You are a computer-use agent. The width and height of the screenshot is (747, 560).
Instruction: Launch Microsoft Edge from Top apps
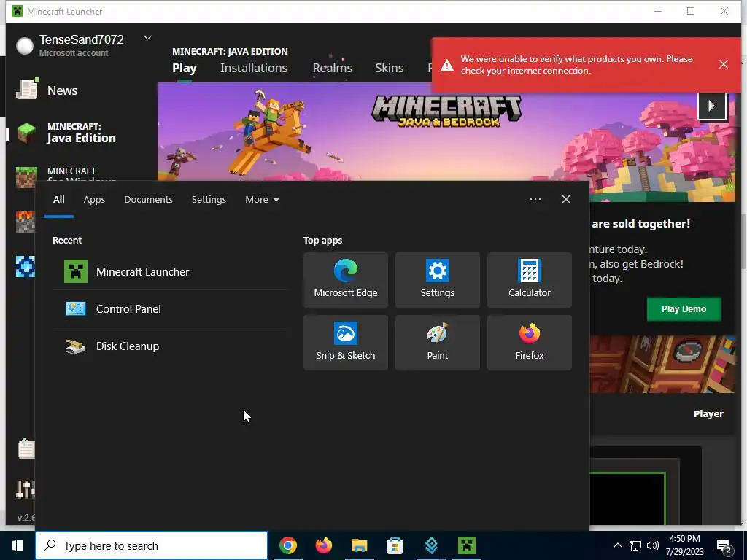coord(345,280)
